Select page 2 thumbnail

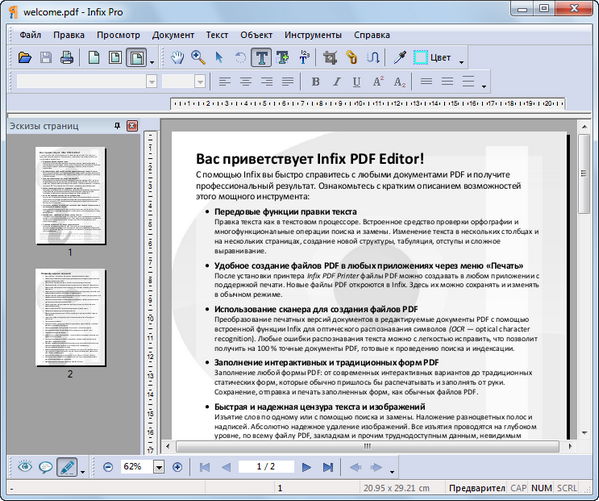click(70, 317)
